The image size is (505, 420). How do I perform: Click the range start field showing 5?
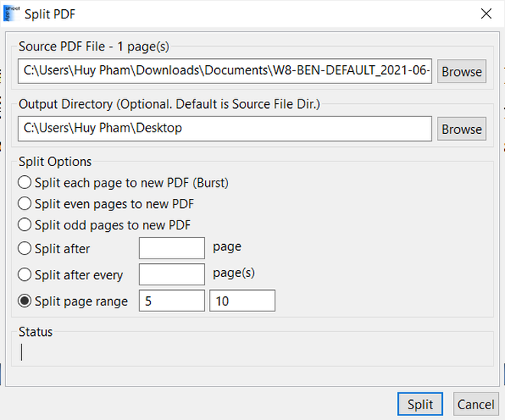click(171, 301)
